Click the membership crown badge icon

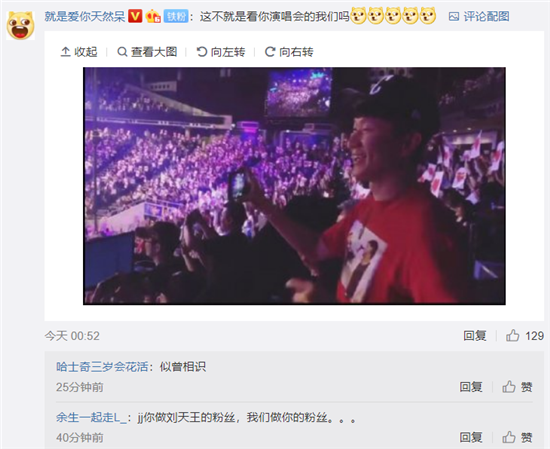click(x=153, y=16)
